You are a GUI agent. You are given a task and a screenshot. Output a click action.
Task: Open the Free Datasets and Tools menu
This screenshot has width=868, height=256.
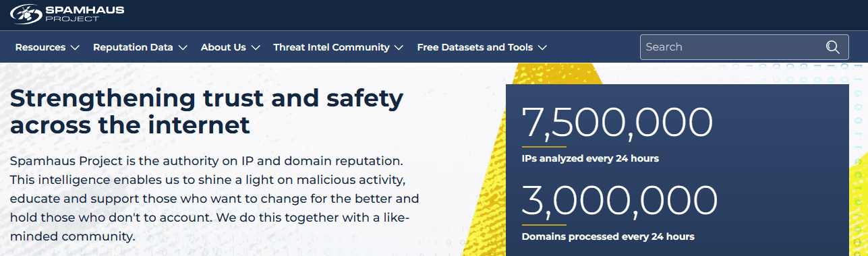click(482, 47)
